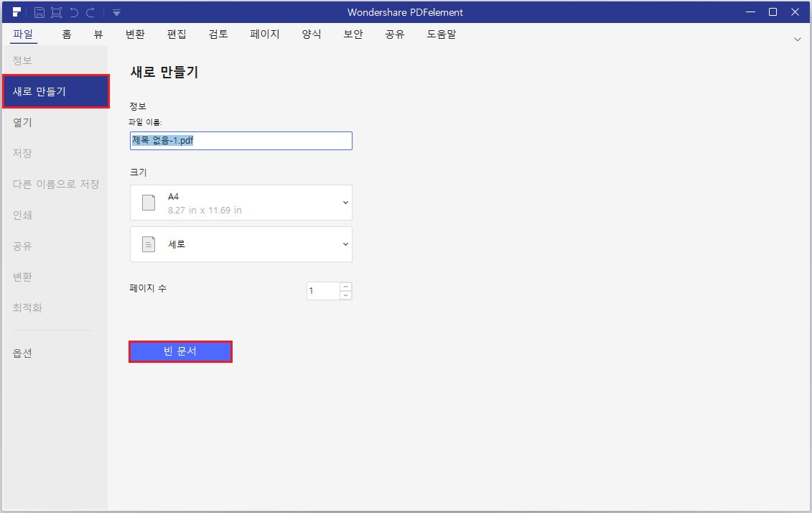The height and width of the screenshot is (513, 812).
Task: Open the 페이지 ribbon tab
Action: click(265, 34)
